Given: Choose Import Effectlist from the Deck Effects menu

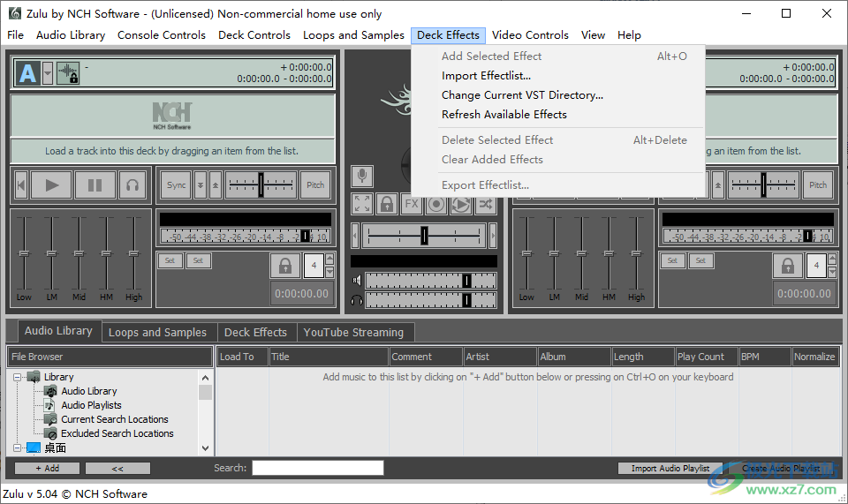Looking at the screenshot, I should [486, 76].
